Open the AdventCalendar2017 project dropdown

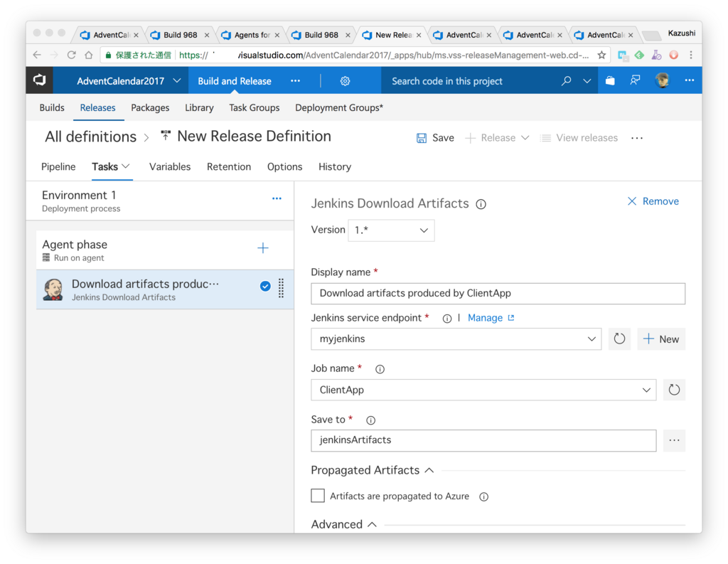(x=129, y=81)
